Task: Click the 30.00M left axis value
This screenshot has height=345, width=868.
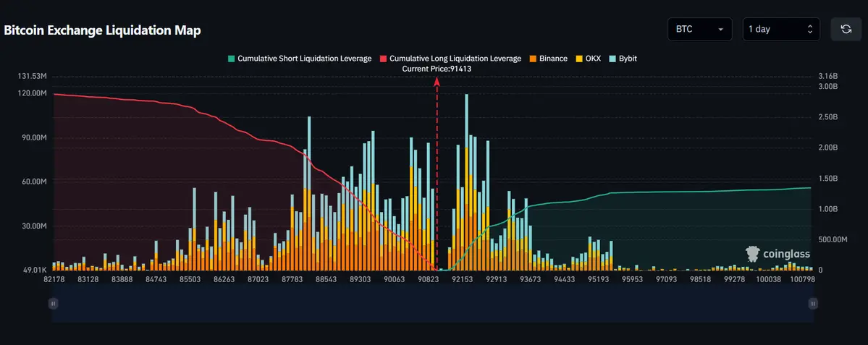Action: (34, 226)
